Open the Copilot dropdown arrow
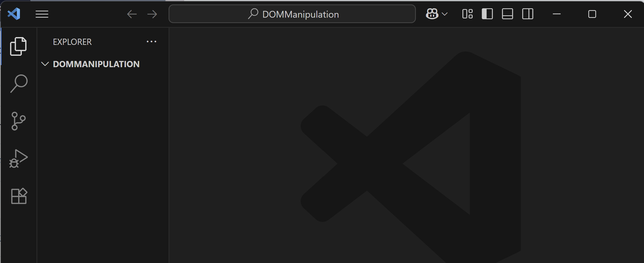 (x=444, y=14)
